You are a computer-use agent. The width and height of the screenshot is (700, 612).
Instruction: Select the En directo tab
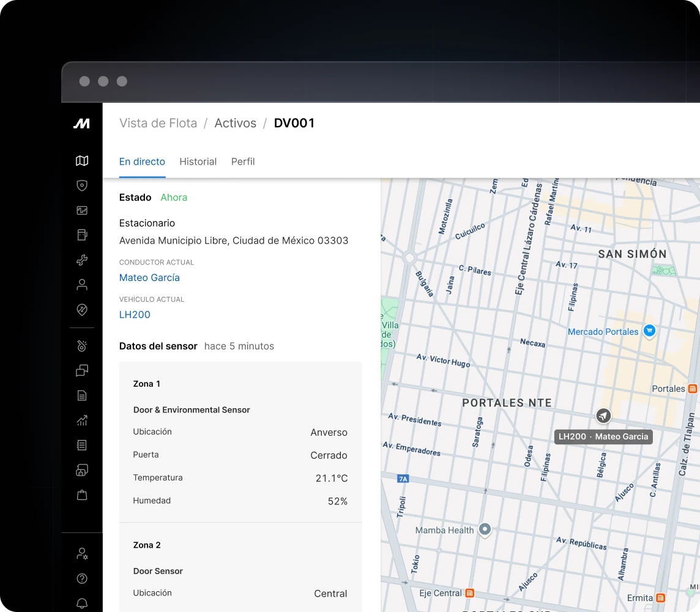[142, 161]
